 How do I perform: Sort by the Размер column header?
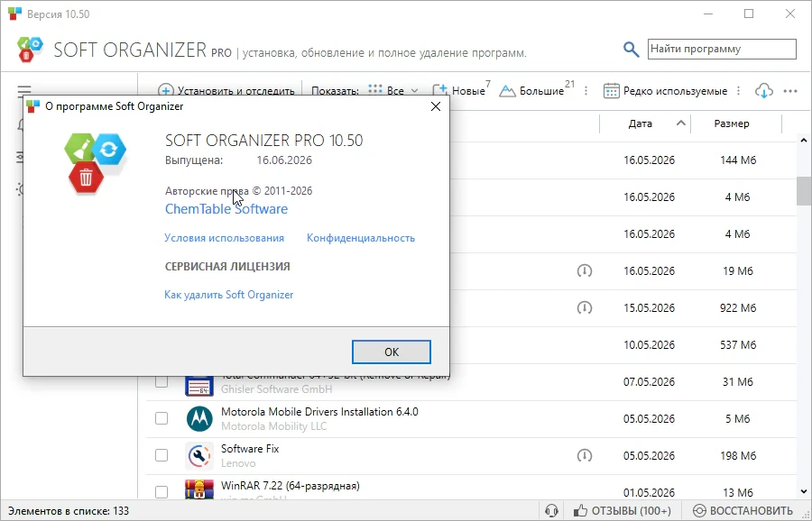click(731, 123)
